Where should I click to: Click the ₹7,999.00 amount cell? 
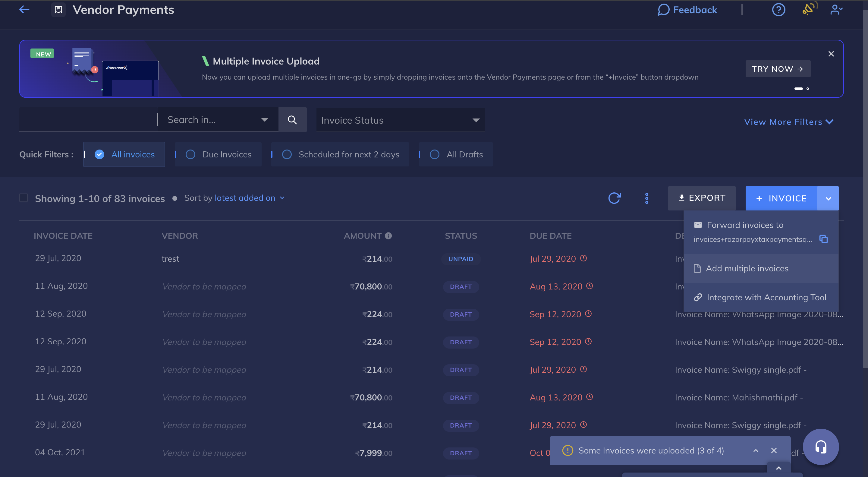coord(373,453)
